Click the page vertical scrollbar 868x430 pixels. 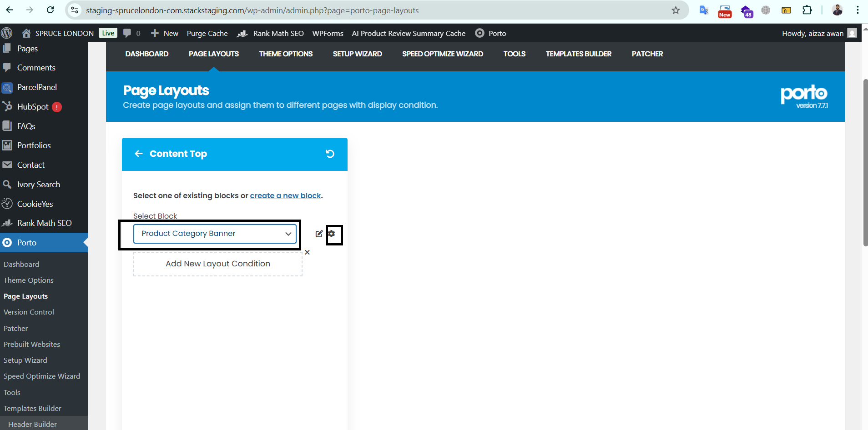tap(865, 163)
